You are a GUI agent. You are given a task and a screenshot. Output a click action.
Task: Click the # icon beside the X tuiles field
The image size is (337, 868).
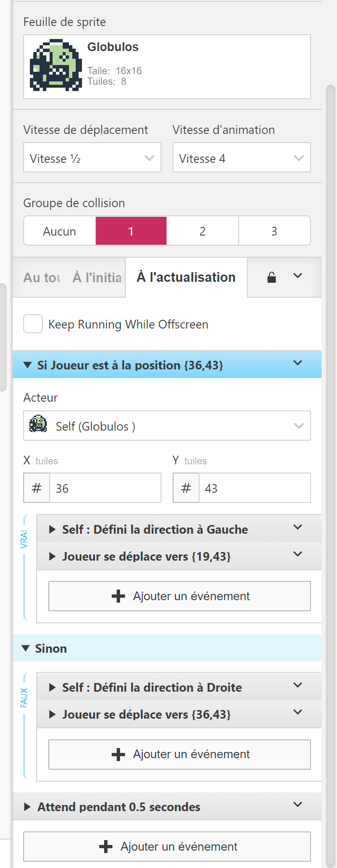coord(37,488)
